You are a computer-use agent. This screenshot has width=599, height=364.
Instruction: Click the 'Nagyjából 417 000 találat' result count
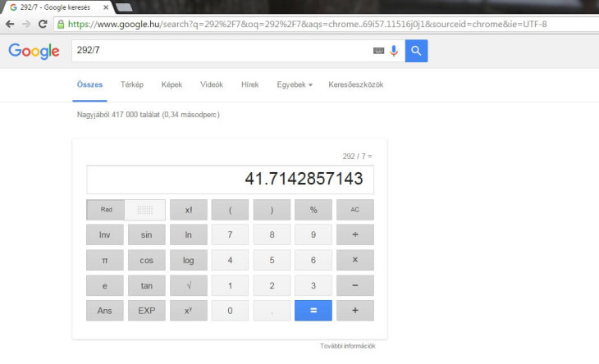[x=118, y=115]
